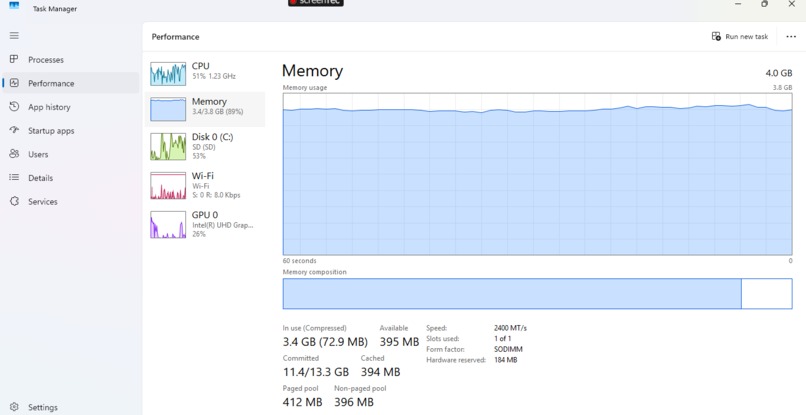This screenshot has height=415, width=806.
Task: Click the Run new task button
Action: (x=740, y=37)
